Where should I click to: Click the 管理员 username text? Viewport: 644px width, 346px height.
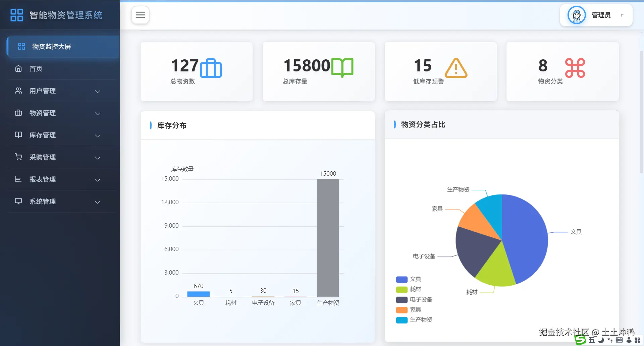(601, 15)
